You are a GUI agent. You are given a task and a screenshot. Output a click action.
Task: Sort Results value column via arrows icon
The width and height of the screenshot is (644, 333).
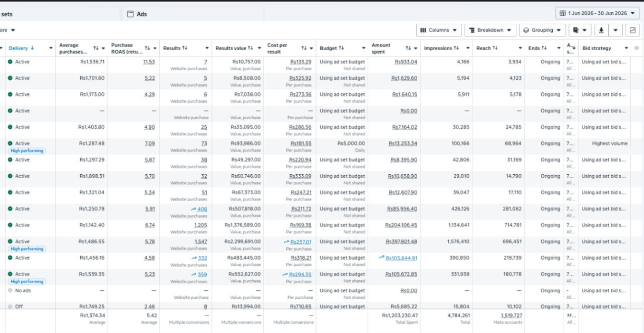click(251, 48)
